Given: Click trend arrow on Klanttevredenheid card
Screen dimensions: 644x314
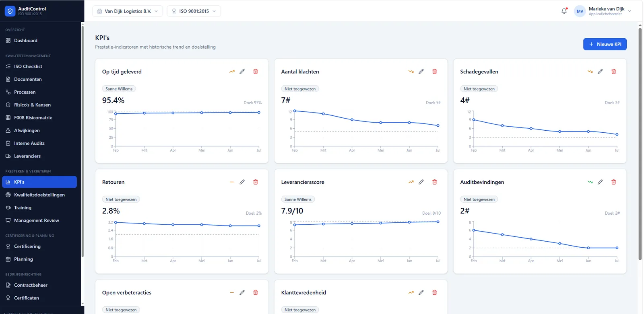Looking at the screenshot, I should pos(411,293).
